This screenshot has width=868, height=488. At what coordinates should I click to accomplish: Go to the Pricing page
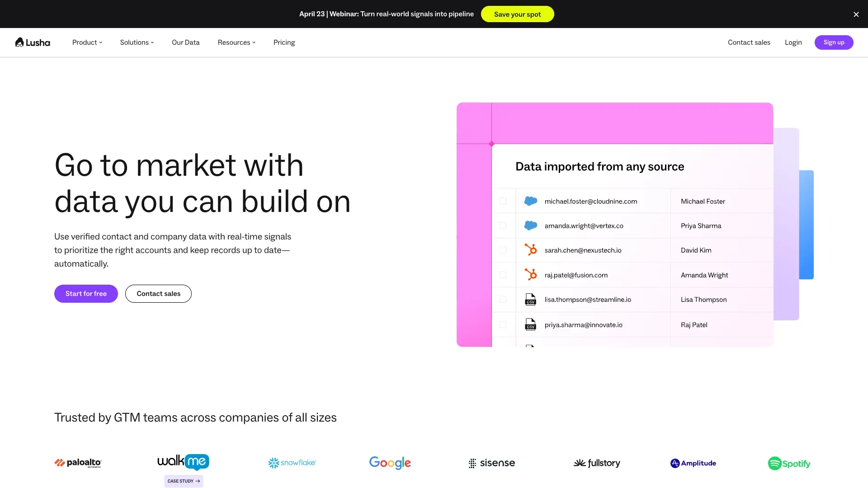[284, 42]
